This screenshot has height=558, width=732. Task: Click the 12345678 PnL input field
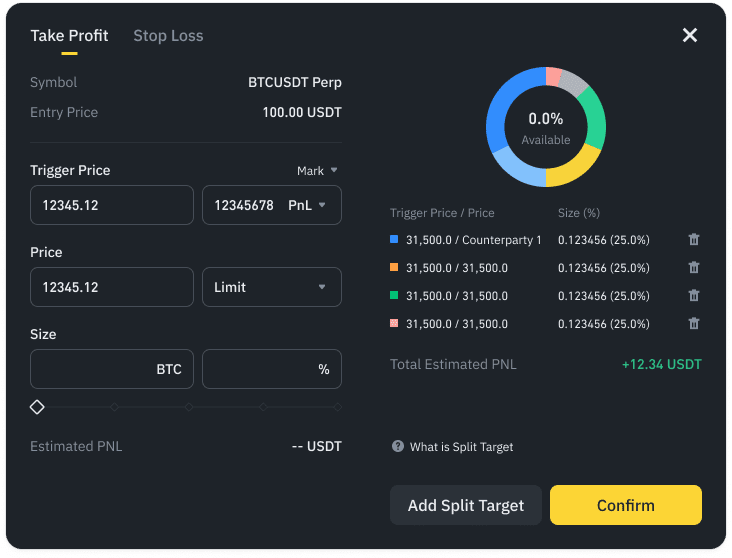click(x=272, y=205)
